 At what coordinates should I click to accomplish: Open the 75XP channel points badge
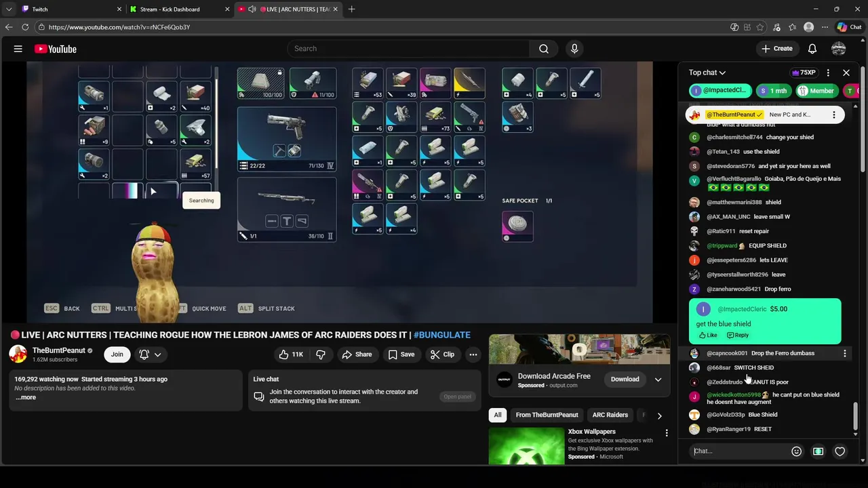click(x=804, y=73)
